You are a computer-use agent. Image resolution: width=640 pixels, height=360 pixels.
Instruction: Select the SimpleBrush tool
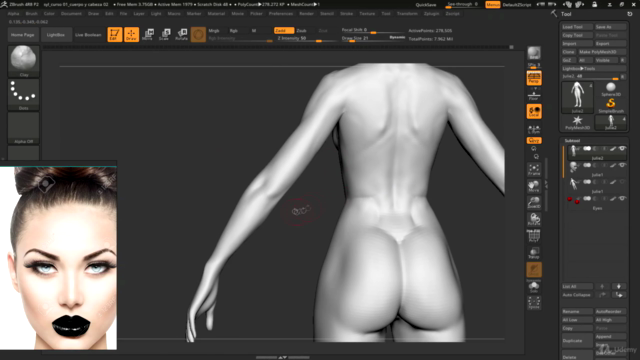click(611, 105)
